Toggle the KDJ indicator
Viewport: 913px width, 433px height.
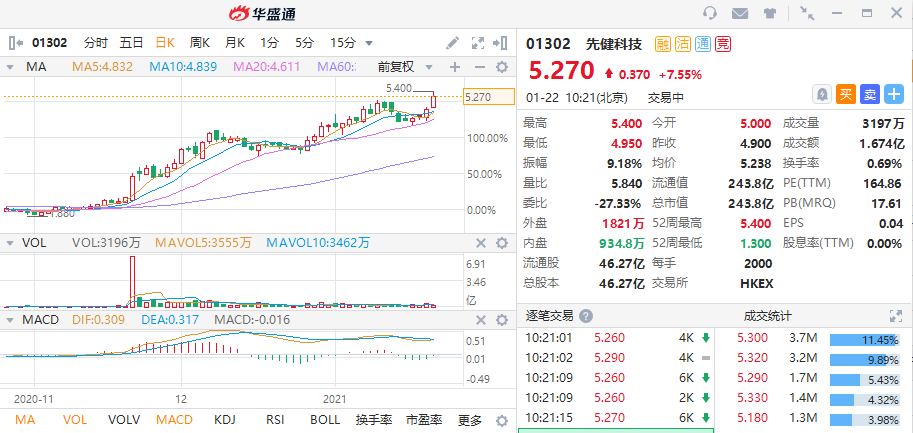pos(226,420)
